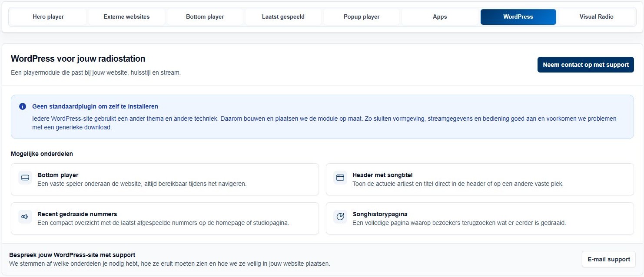Click description 'Toon de actuele artiest en titel'
This screenshot has height=277, width=644.
[x=458, y=184]
